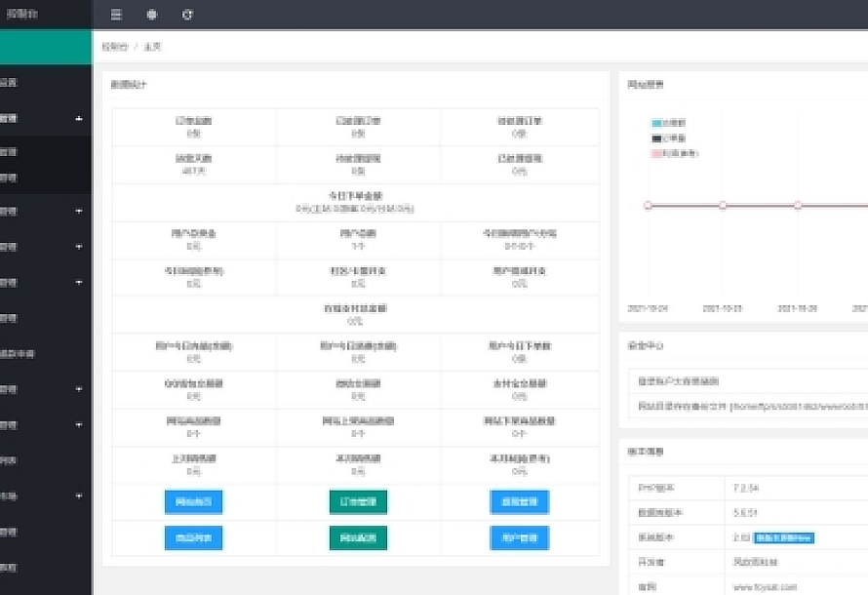Refresh the page with the toolbar refresh icon
Screen dimensions: 868x595
click(188, 15)
